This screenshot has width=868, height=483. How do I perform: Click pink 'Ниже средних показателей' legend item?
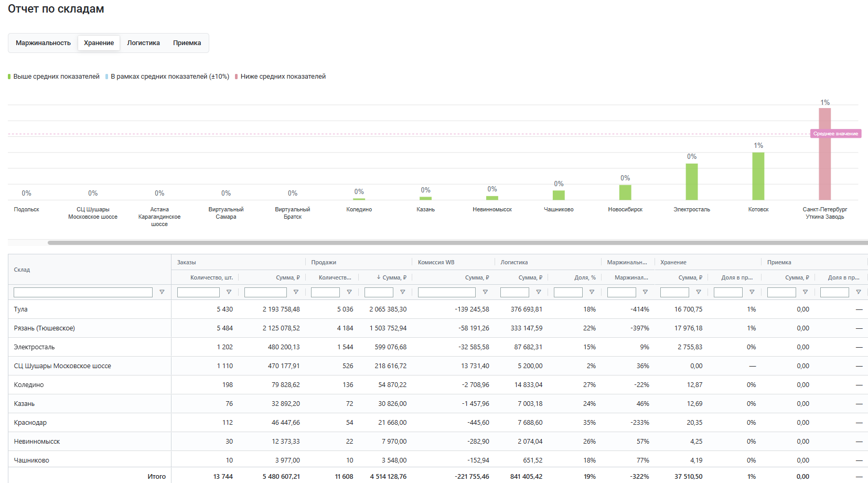[x=280, y=77]
